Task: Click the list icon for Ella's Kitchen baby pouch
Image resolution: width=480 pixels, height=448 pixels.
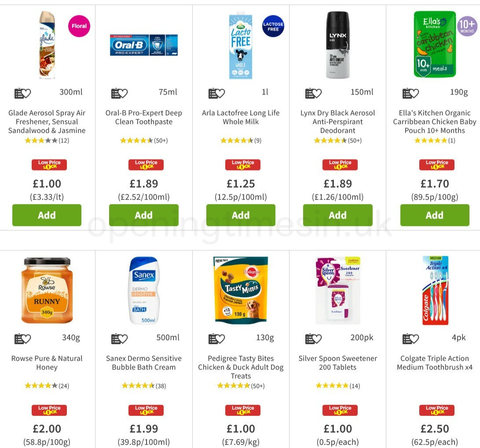Action: point(411,93)
